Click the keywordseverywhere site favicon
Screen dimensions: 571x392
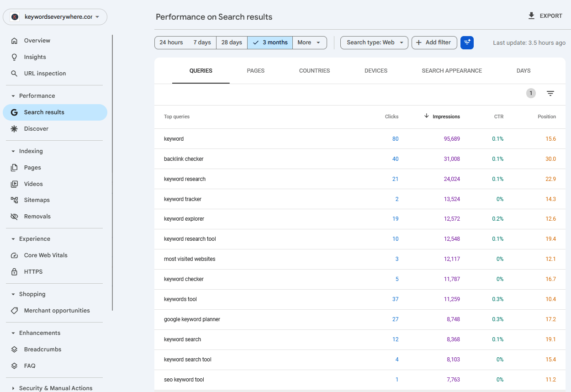click(x=15, y=17)
